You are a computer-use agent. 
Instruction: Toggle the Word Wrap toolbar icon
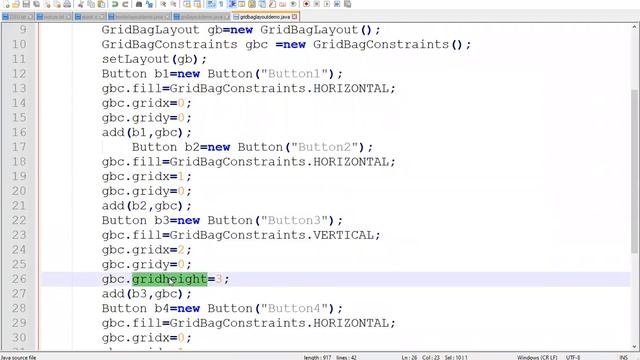[x=210, y=4]
